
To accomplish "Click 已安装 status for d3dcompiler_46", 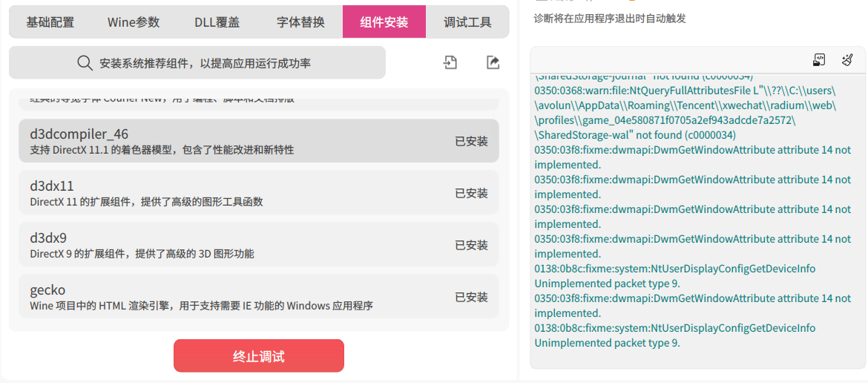I will [472, 141].
